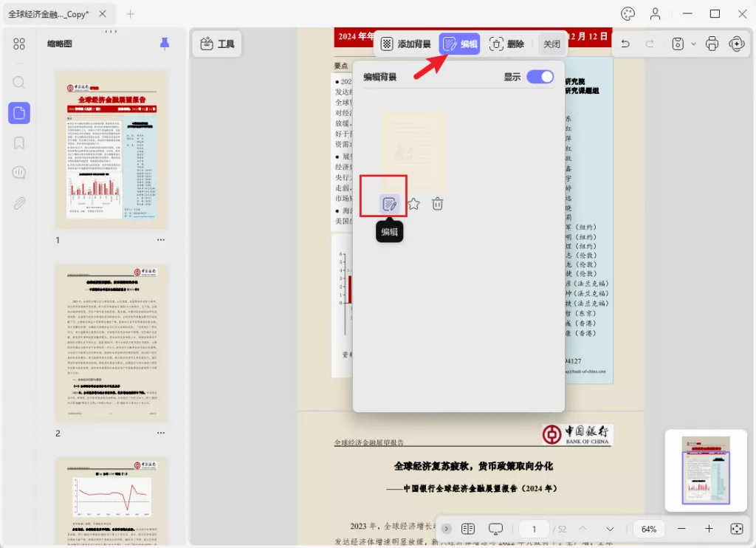Start presentation mode from the bottom bar
This screenshot has height=548, width=756.
pyautogui.click(x=495, y=528)
